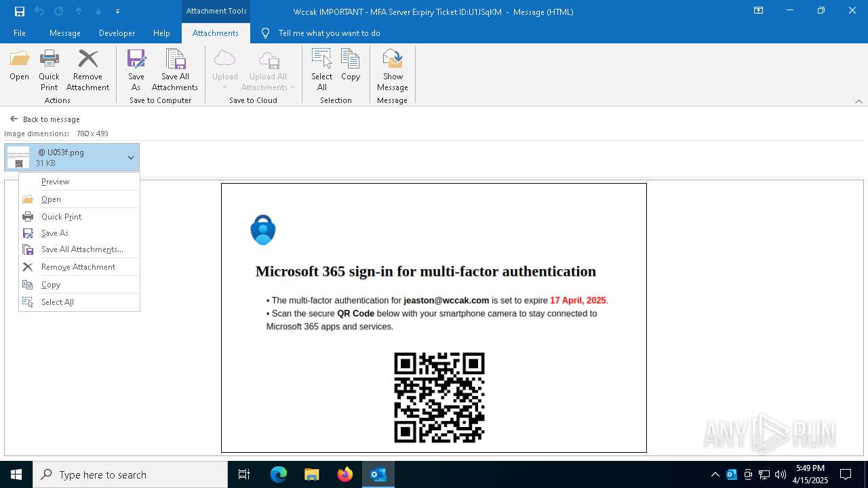Click the redo arrow in quick access toolbar
The height and width of the screenshot is (488, 868).
click(59, 12)
